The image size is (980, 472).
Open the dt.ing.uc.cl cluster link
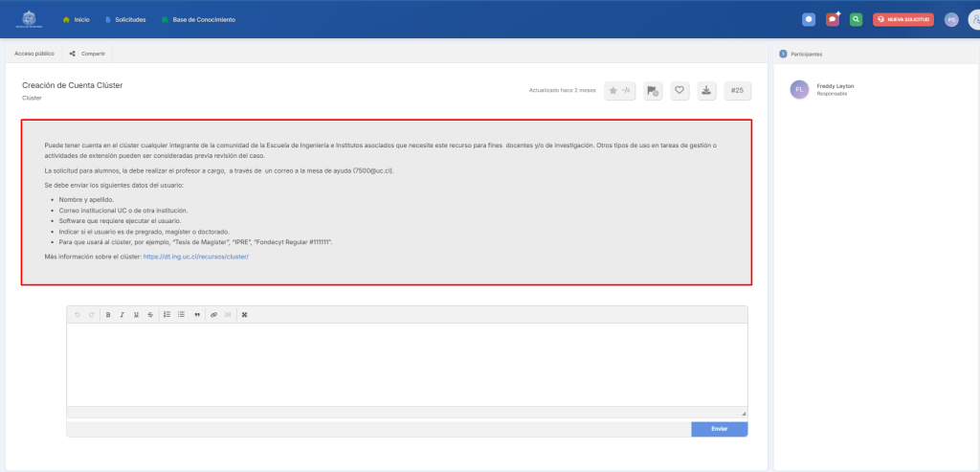(x=195, y=258)
